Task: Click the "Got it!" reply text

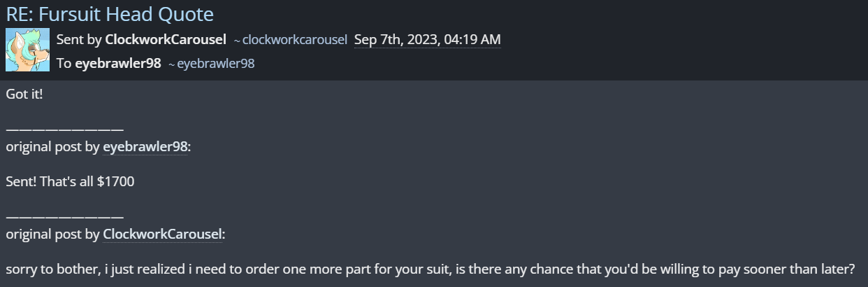Action: coord(24,93)
